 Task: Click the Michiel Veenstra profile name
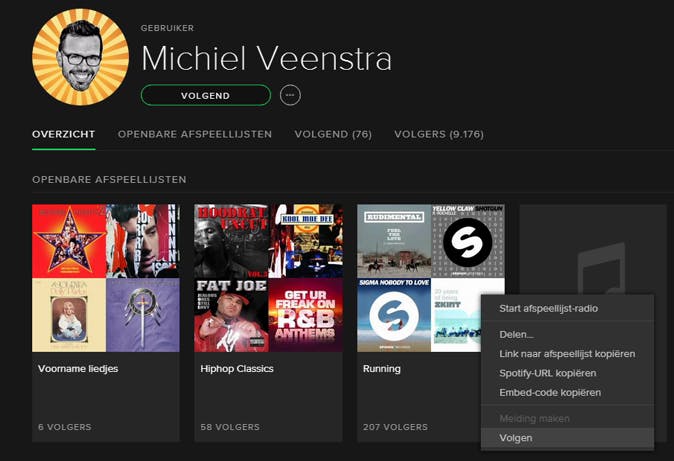[267, 58]
